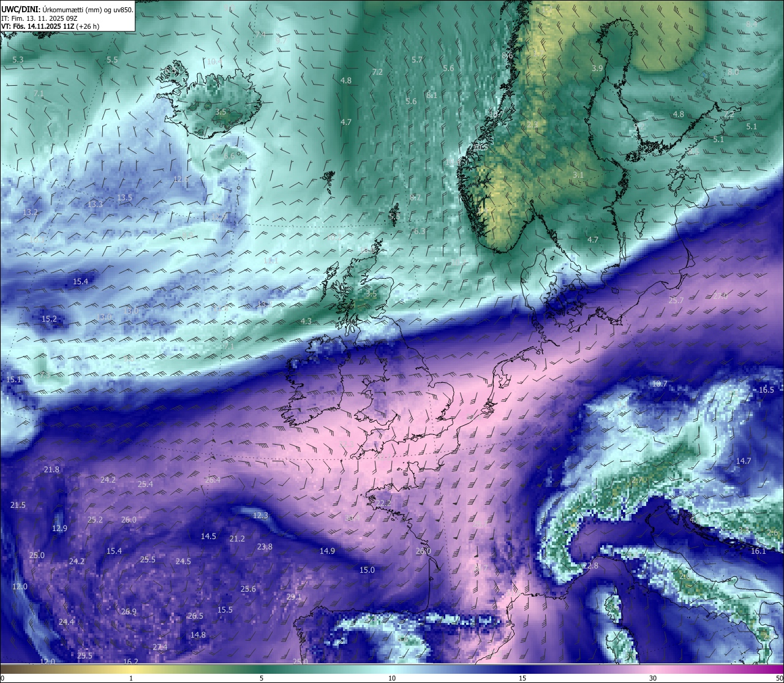The height and width of the screenshot is (683, 784).
Task: Click the 22.2 value over Brittany
Action: point(383,503)
